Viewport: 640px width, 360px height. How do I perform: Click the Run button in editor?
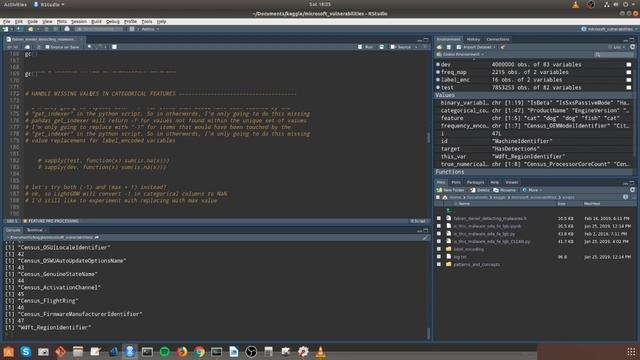(366, 47)
